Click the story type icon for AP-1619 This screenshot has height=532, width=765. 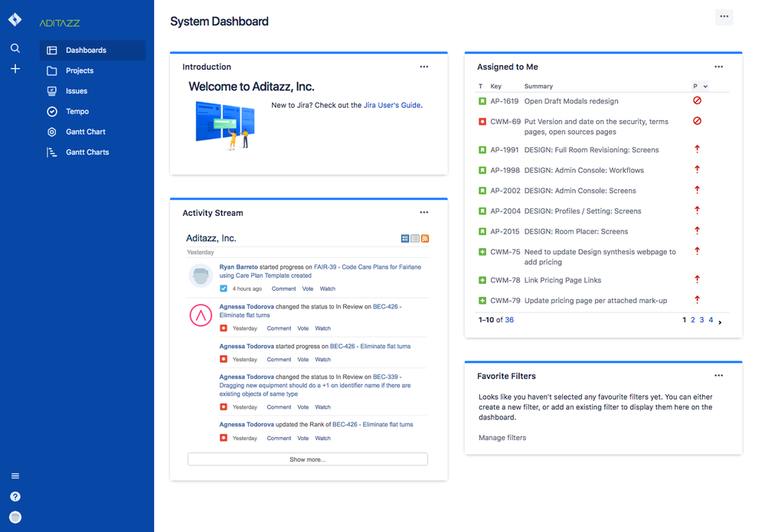pyautogui.click(x=482, y=102)
